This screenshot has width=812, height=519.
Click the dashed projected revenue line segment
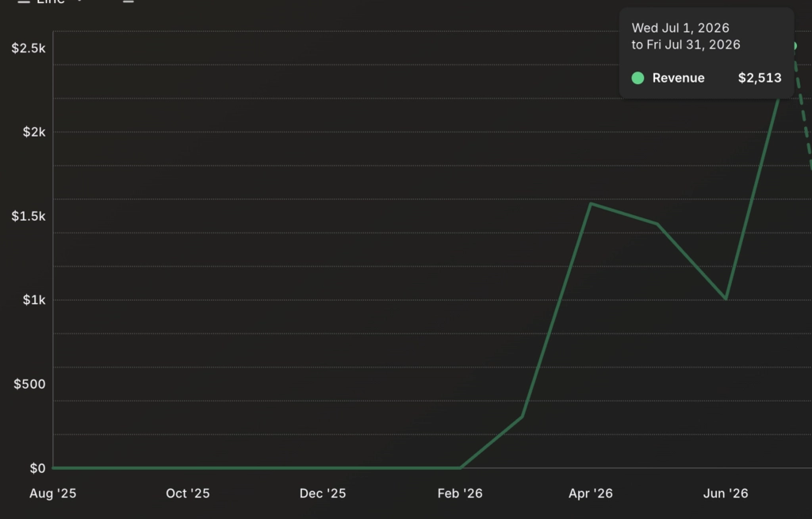(803, 109)
